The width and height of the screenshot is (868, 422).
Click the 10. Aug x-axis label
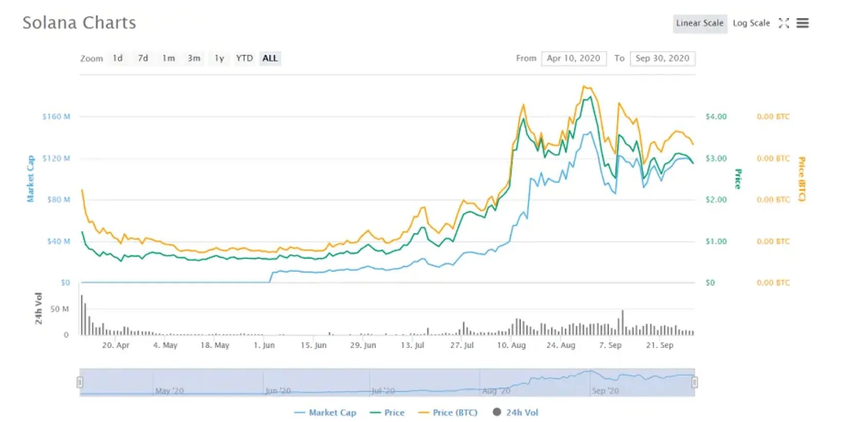tap(511, 345)
